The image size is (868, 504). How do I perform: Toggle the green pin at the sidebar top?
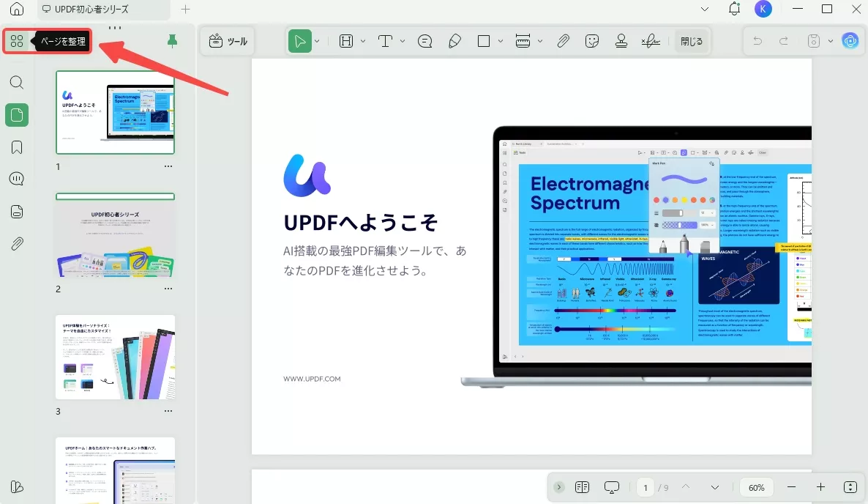[173, 42]
